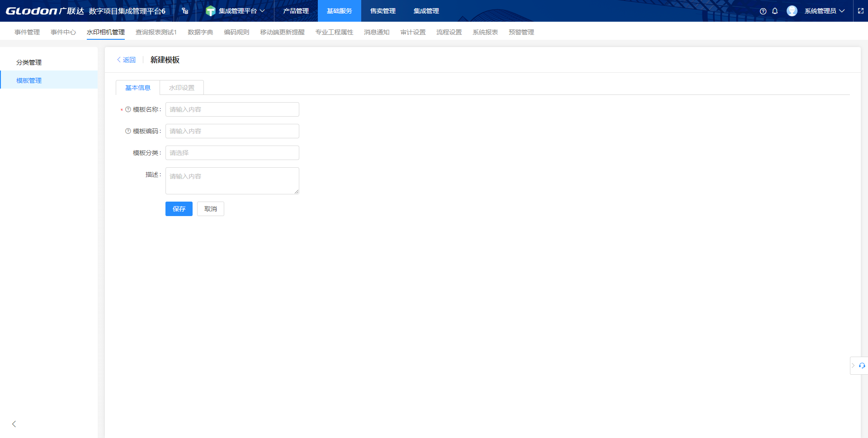Select 分类管理 in the left sidebar
868x438 pixels.
click(x=29, y=62)
